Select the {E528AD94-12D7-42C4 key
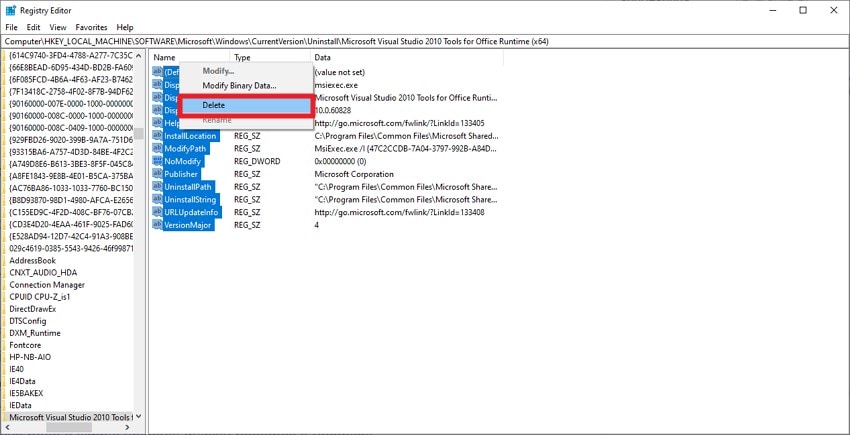Viewport: 850px width, 435px height. point(70,236)
